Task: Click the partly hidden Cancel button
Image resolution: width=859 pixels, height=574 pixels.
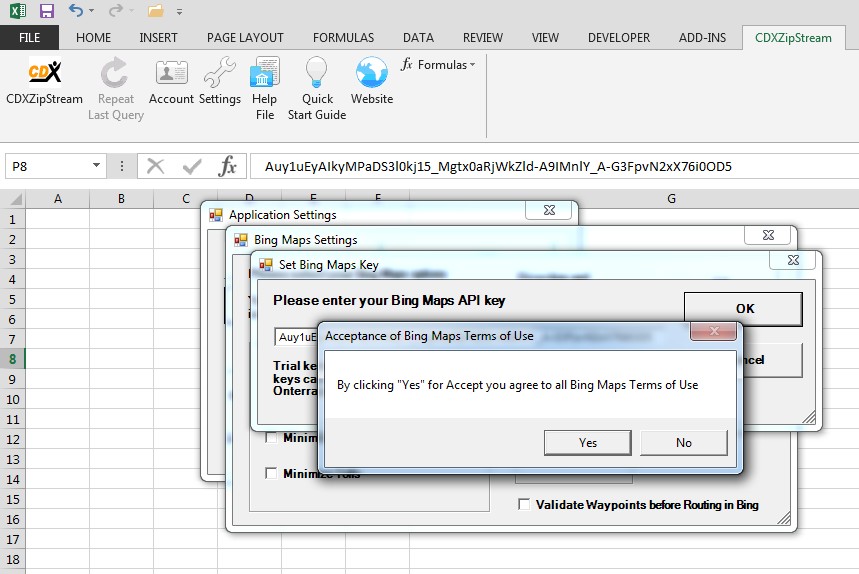Action: (x=772, y=360)
